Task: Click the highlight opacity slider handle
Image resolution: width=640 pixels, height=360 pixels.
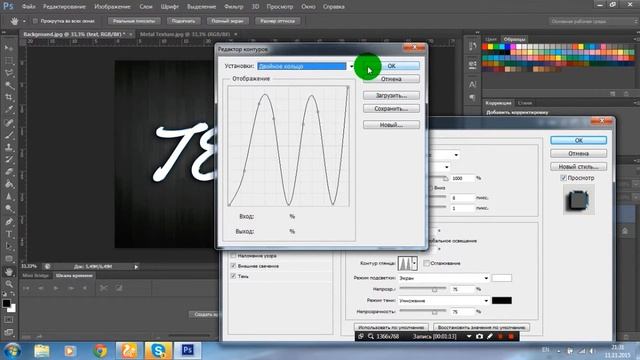Action: coord(434,289)
